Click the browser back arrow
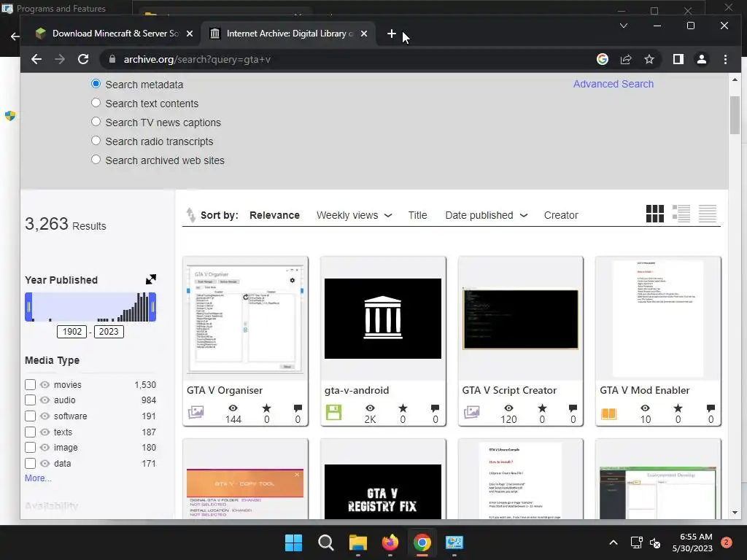The height and width of the screenshot is (560, 747). point(36,59)
